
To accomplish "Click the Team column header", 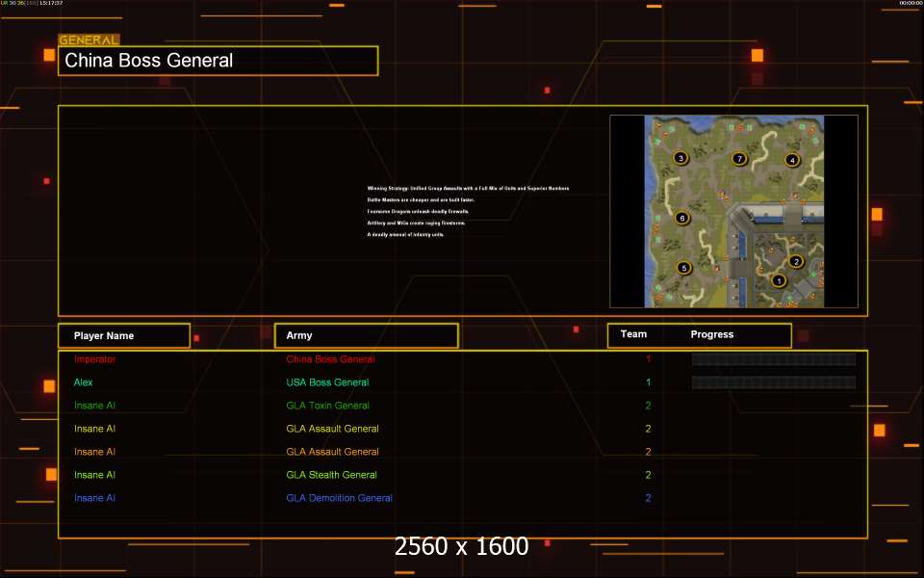I will (633, 334).
